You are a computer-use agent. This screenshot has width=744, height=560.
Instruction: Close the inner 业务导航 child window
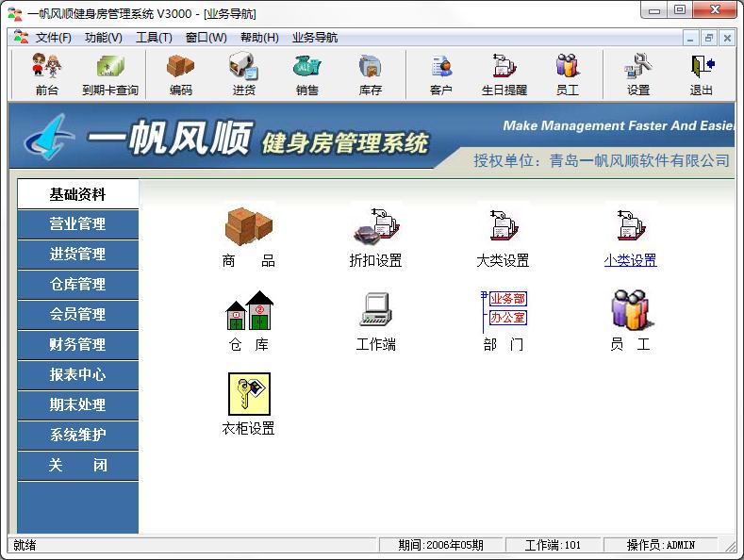pos(727,38)
